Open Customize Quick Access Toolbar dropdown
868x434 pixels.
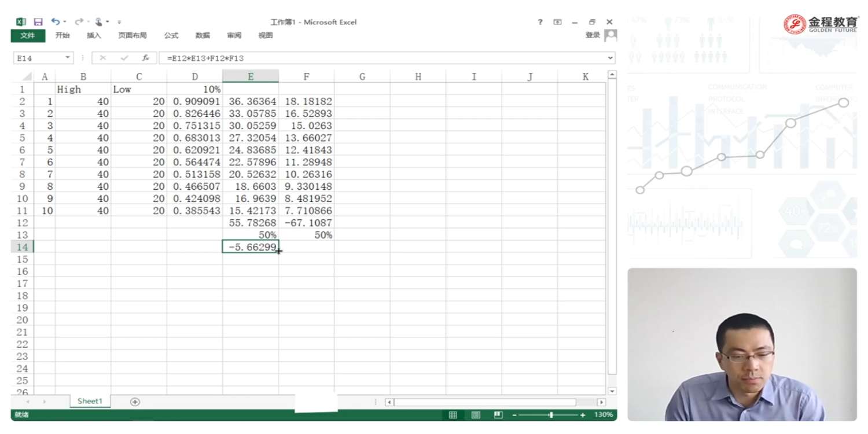pyautogui.click(x=119, y=22)
